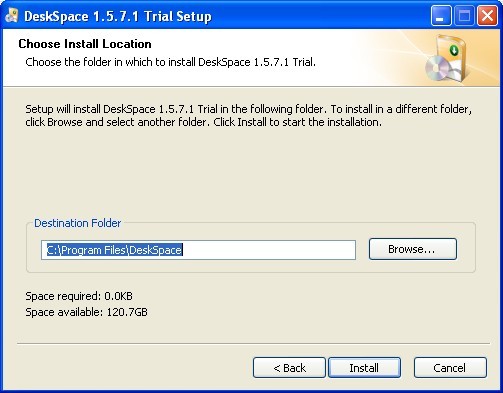Click the 'Destination Folder' group label

77,223
